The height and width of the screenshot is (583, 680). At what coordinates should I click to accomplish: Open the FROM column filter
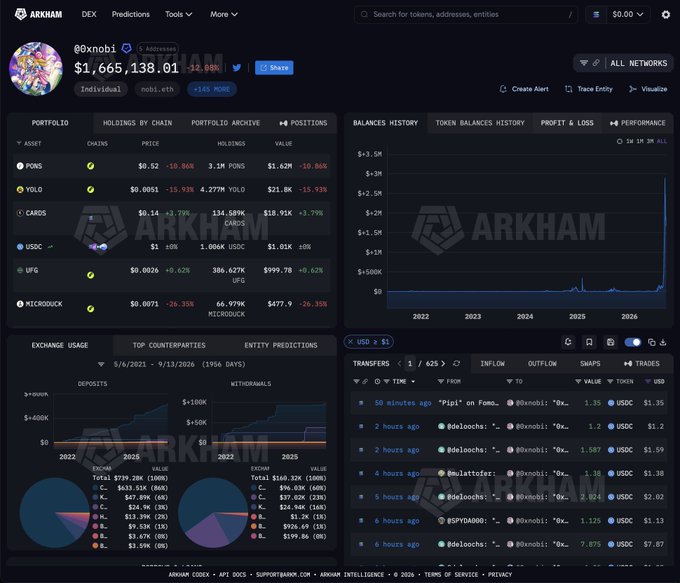pos(440,382)
